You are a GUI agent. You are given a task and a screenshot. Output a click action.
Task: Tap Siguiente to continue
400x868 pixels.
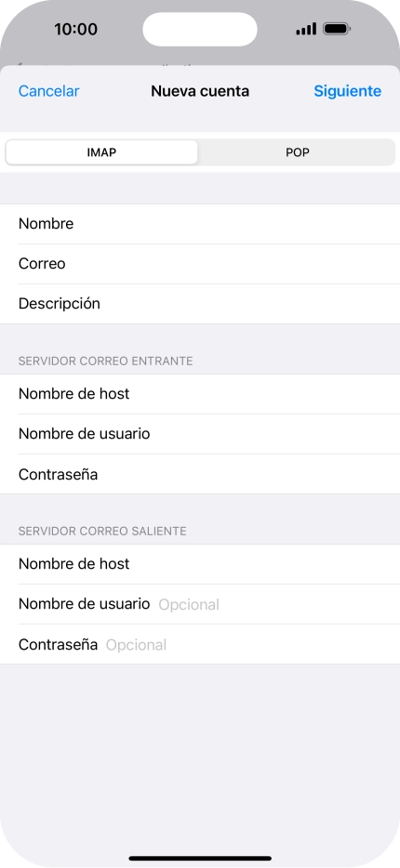347,91
